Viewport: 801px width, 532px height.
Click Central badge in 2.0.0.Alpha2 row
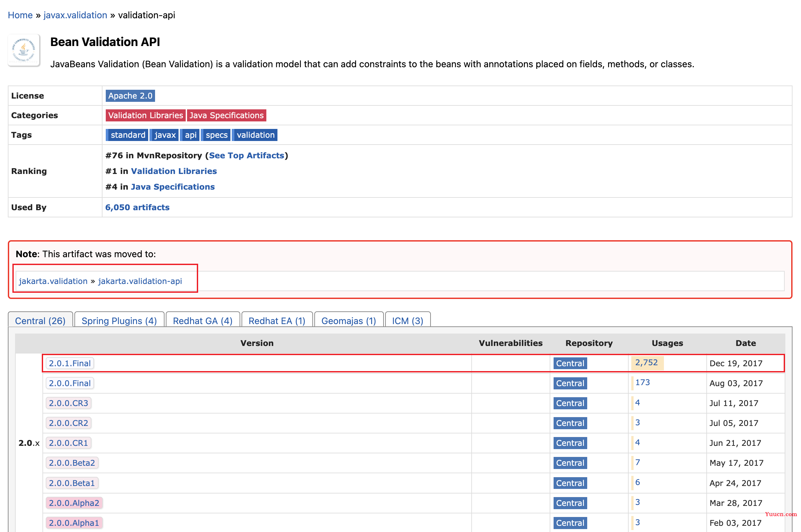tap(570, 503)
